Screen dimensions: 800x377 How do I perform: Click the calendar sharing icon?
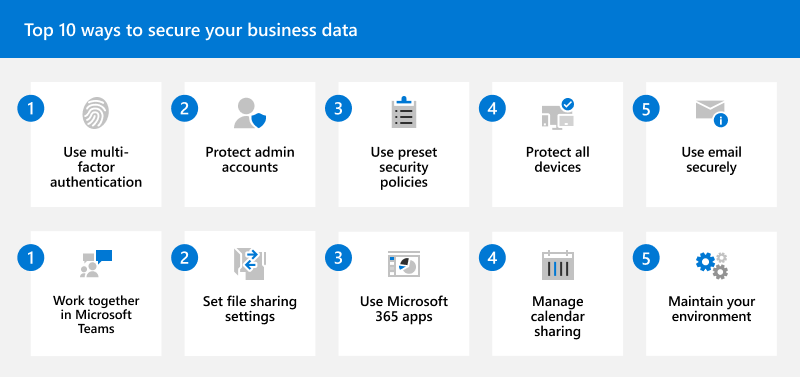[x=558, y=265]
